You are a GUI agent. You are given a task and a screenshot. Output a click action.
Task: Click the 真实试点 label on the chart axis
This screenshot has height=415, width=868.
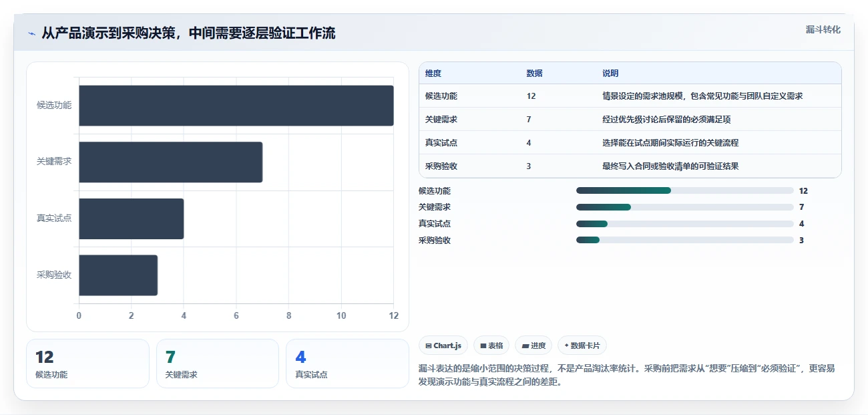pyautogui.click(x=54, y=219)
